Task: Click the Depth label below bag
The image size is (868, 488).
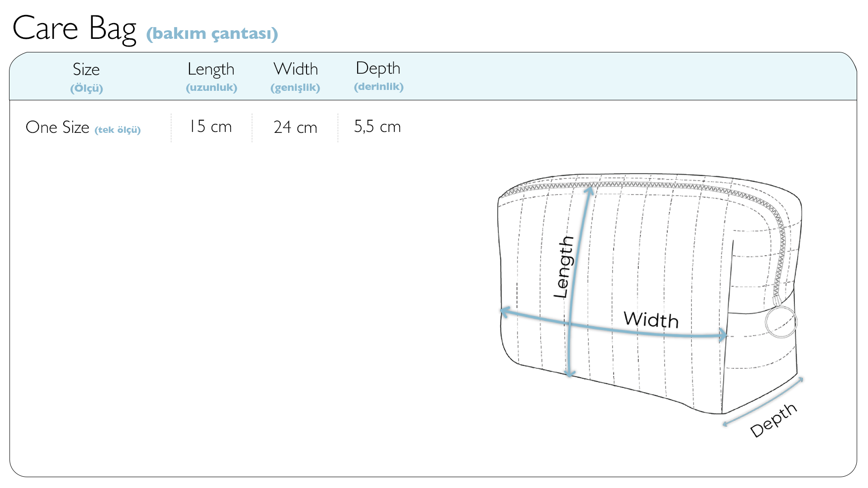Action: [x=774, y=420]
